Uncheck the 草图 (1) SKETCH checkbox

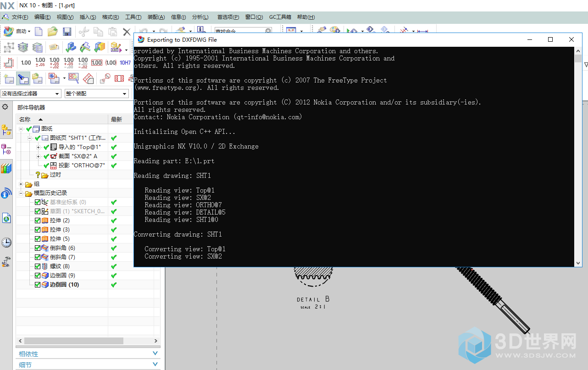(x=38, y=211)
